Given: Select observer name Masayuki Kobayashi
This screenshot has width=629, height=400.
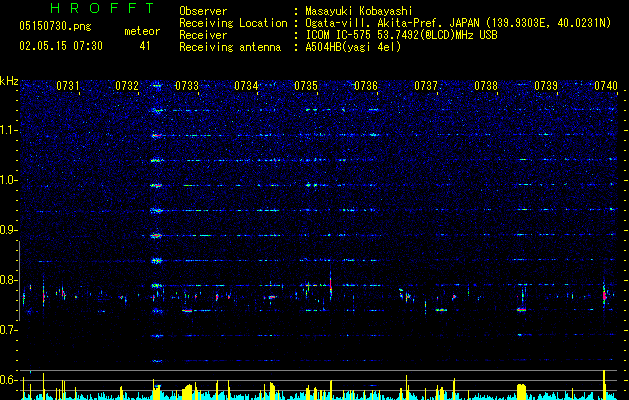Looking at the screenshot, I should (x=359, y=11).
